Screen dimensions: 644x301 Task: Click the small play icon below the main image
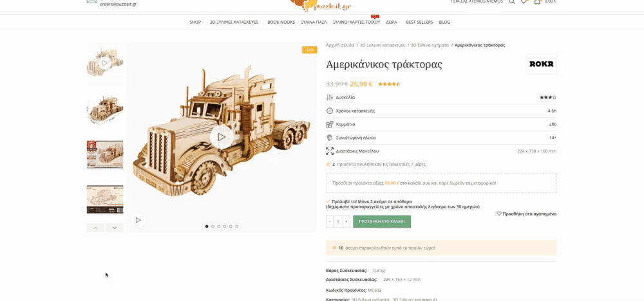pos(138,220)
